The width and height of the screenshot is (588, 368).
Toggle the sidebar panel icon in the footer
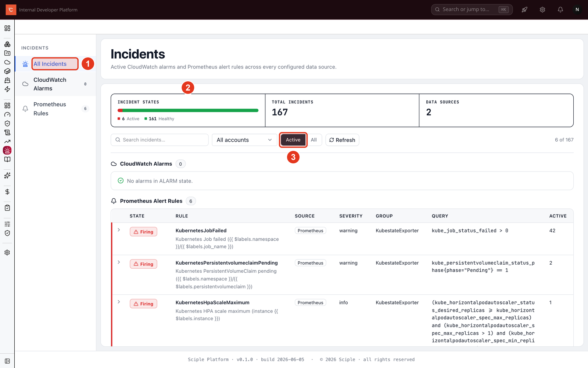[x=7, y=361]
